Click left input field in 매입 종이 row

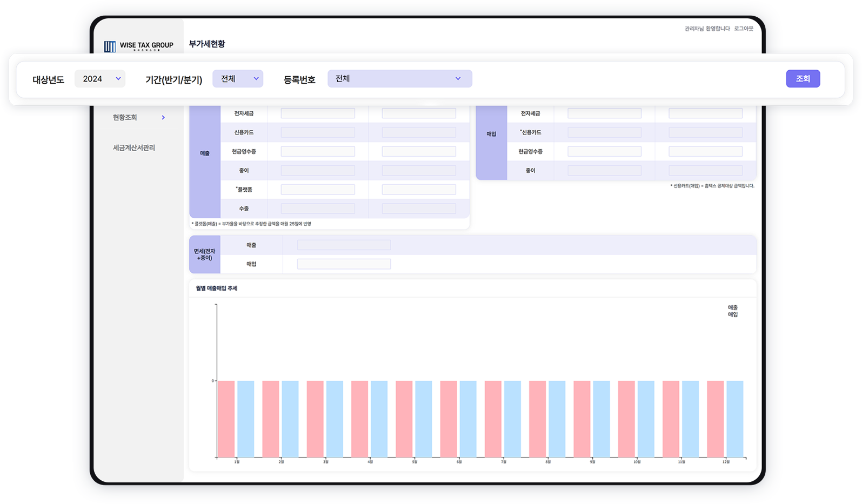(604, 171)
